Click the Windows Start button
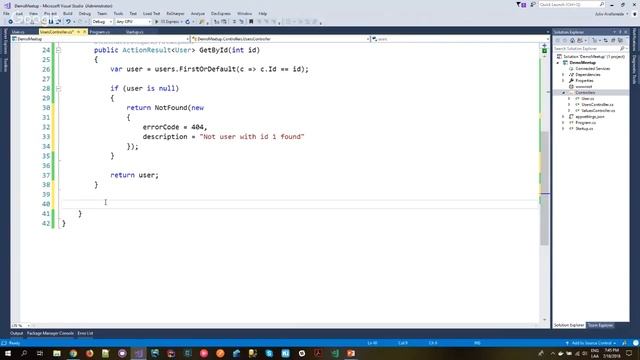This screenshot has width=640, height=360. point(8,353)
